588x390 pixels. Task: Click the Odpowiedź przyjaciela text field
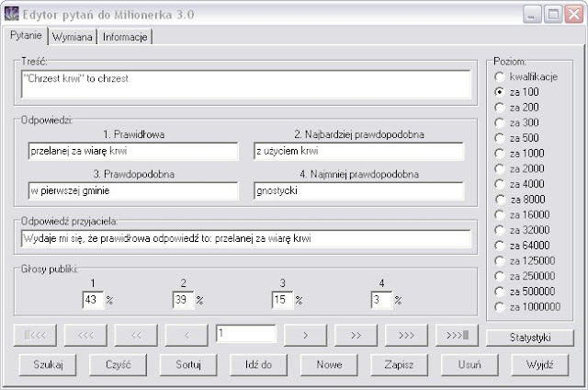(246, 238)
